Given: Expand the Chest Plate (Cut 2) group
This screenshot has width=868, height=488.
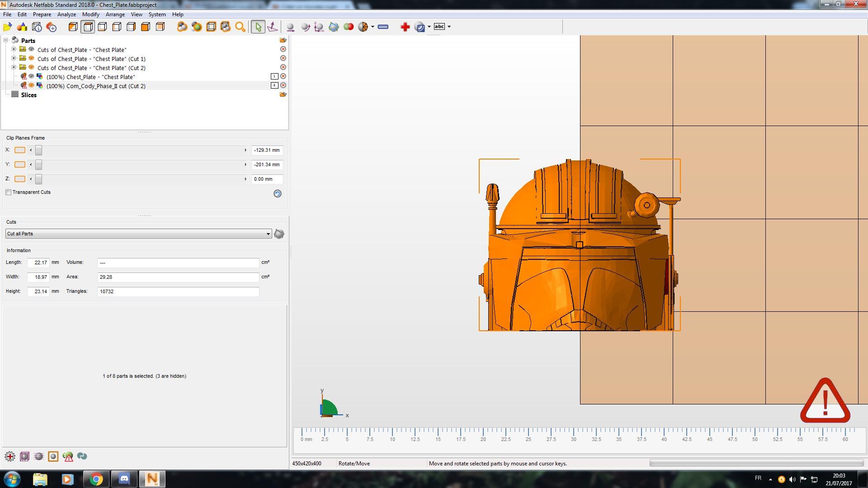Looking at the screenshot, I should coord(14,67).
